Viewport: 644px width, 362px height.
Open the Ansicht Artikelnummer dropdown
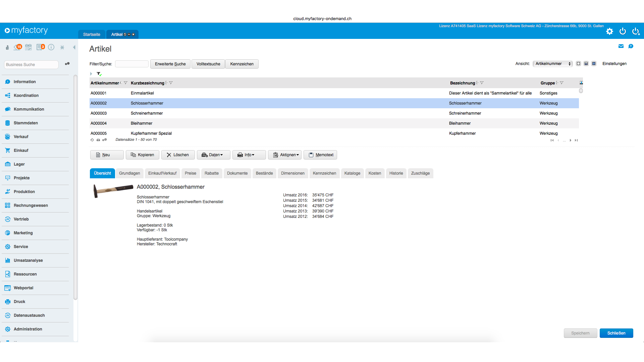click(x=552, y=64)
